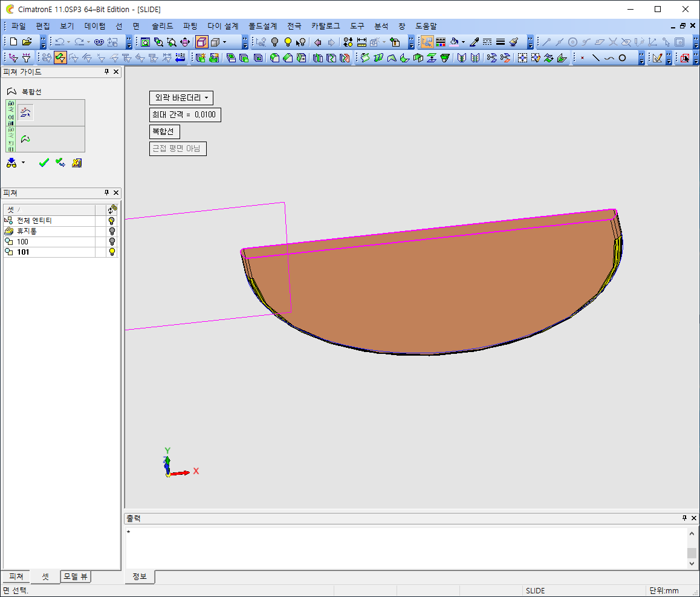The image size is (700, 597).
Task: Open the 몰드설계 menu
Action: pos(263,26)
